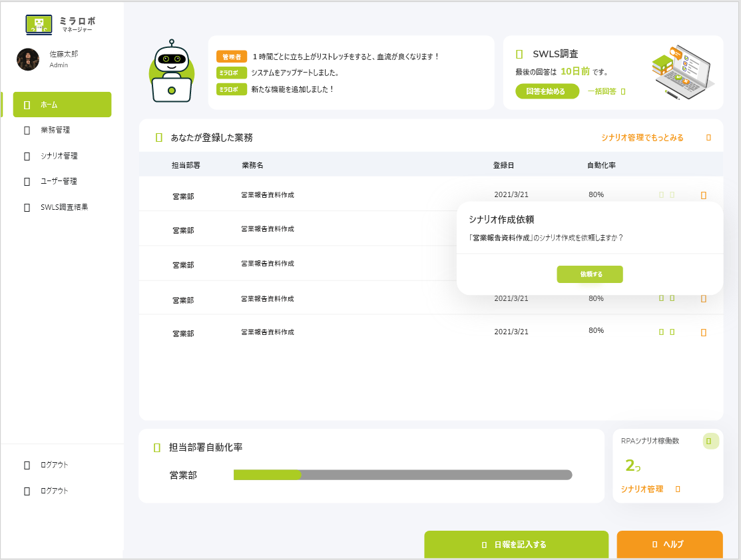
Task: Click the 回答を始める button in the SWLS調査 panel
Action: coord(547,91)
